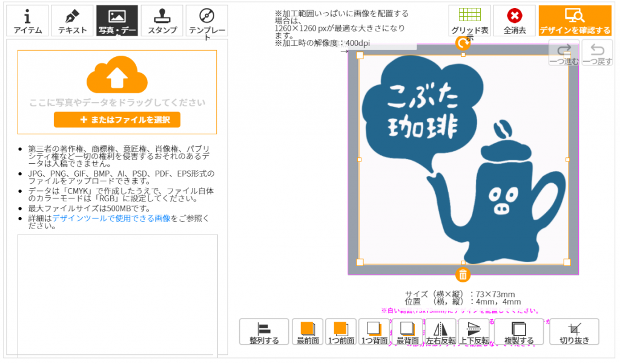Toggle the グリッド表示 grid button
Viewport: 620px width, 364px height.
point(470,21)
